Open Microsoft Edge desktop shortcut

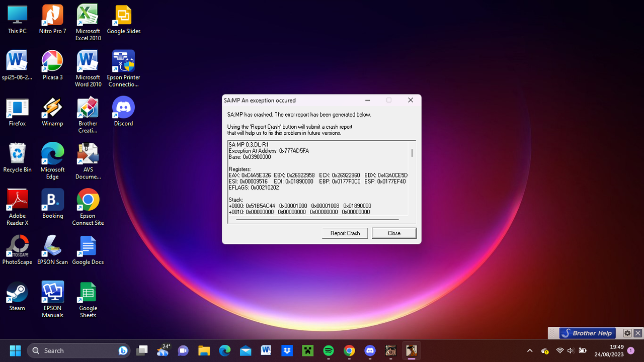click(52, 161)
